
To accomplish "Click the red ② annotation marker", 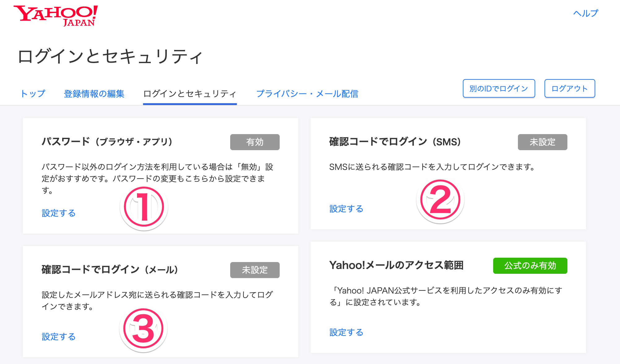I will 441,199.
